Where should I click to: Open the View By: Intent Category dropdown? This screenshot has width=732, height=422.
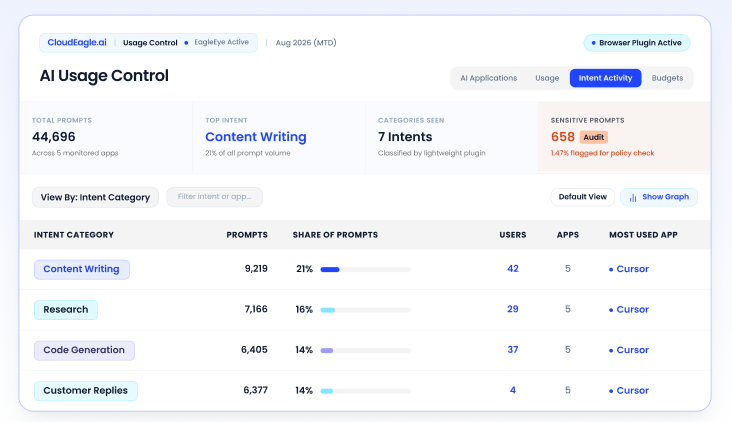point(95,197)
